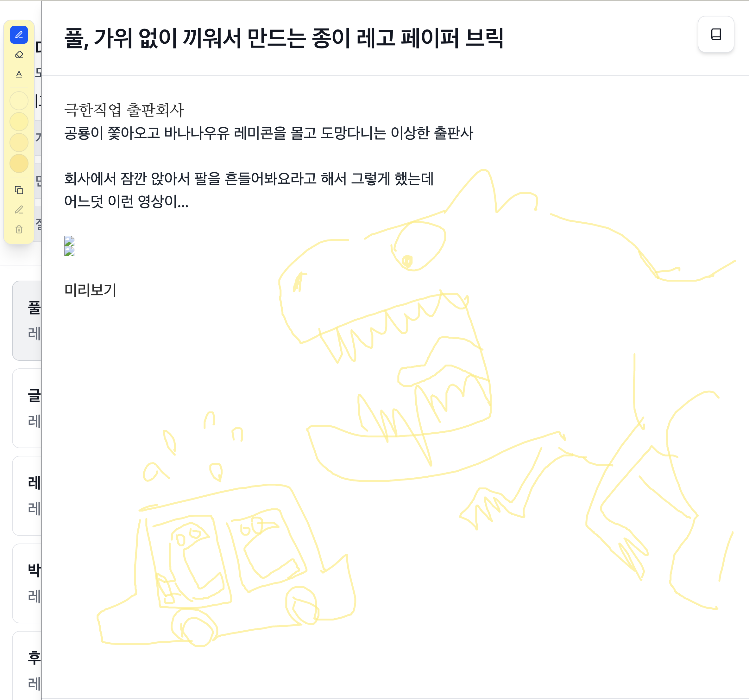Select the blue pen drawing tool
The image size is (749, 700).
[19, 35]
